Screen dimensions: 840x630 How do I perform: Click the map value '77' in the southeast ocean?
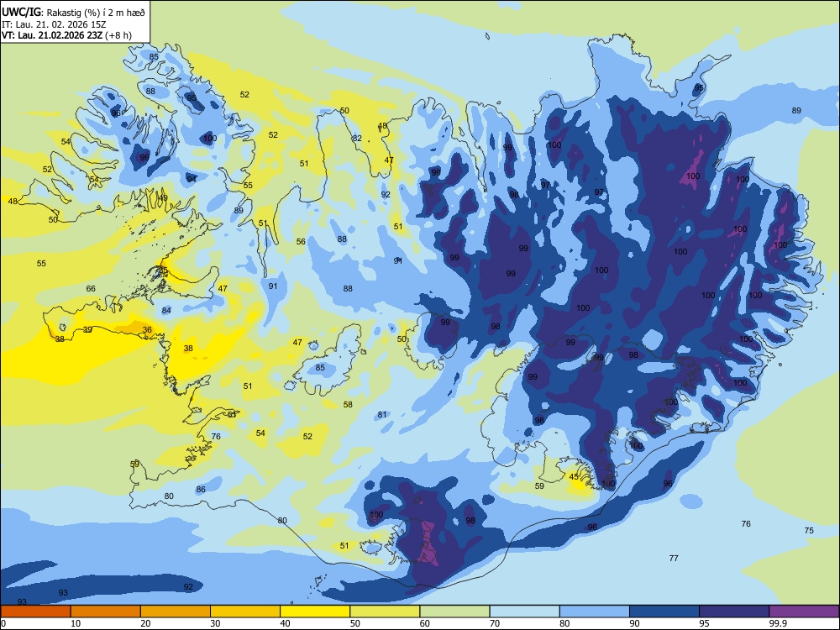[674, 559]
